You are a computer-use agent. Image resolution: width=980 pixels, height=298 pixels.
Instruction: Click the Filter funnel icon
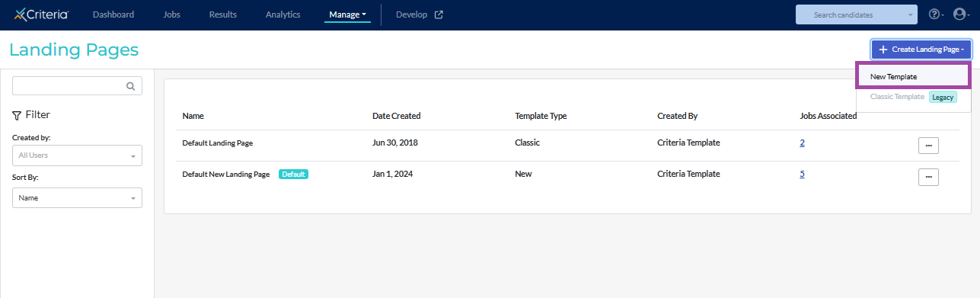(x=17, y=115)
